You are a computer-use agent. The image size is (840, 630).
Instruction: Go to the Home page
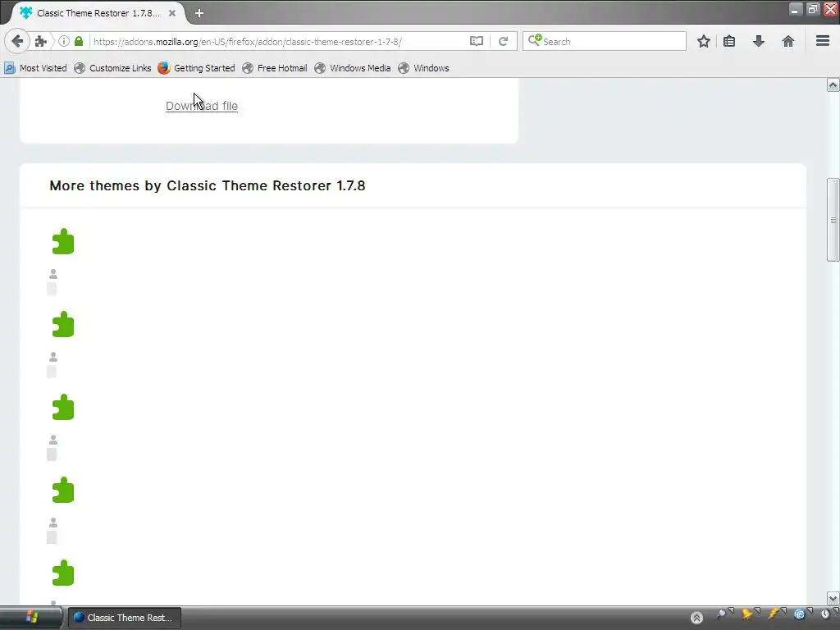click(788, 41)
